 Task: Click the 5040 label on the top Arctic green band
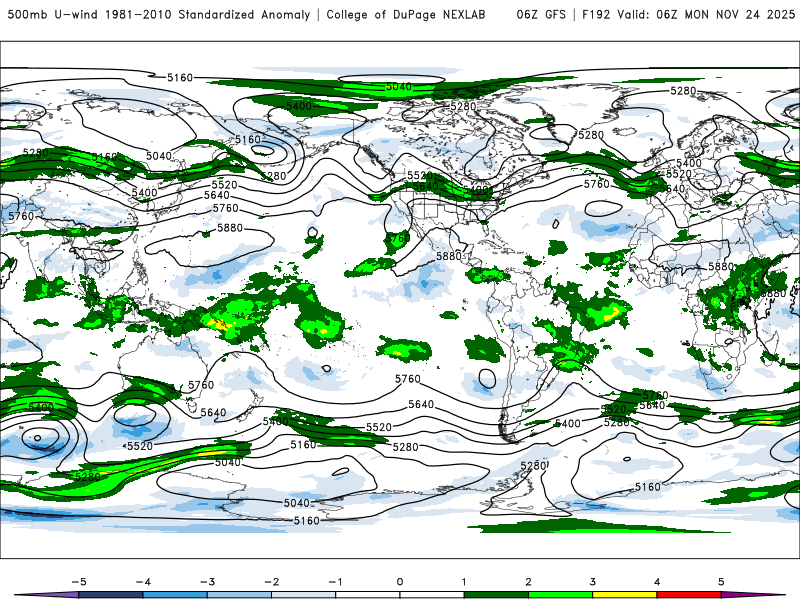pyautogui.click(x=398, y=87)
